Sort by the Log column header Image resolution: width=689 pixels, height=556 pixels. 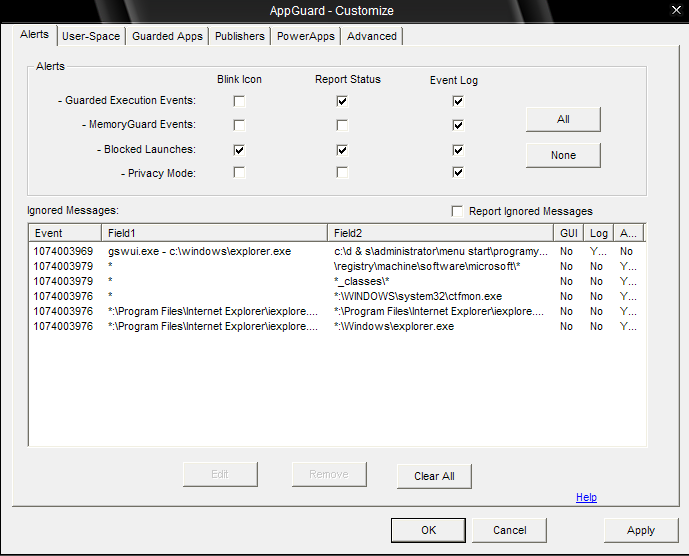(x=598, y=233)
